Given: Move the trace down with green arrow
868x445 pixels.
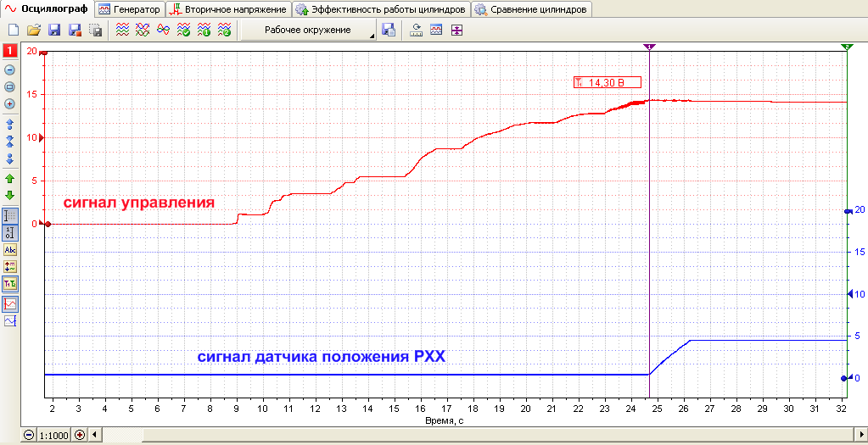Looking at the screenshot, I should pyautogui.click(x=10, y=195).
